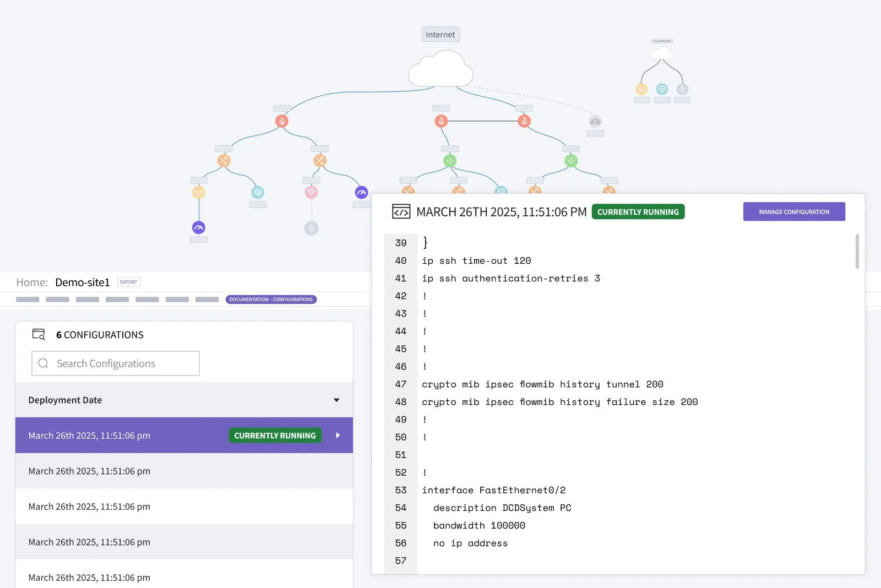881x588 pixels.
Task: Click the Internet label above the cloud
Action: point(440,35)
